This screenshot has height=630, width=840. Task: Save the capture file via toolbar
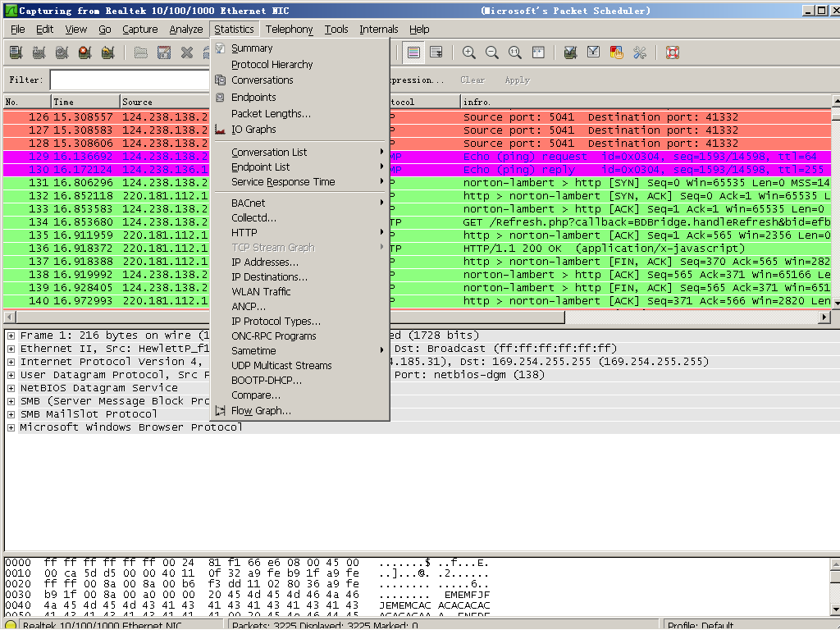(164, 52)
